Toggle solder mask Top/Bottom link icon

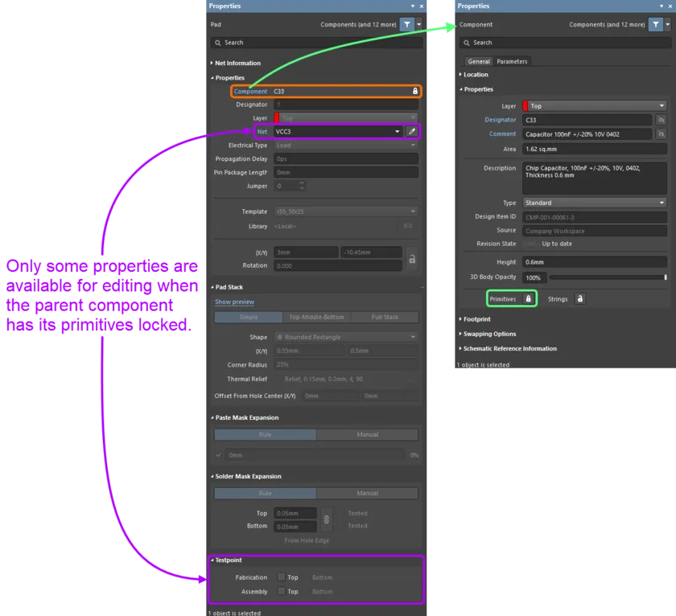[x=327, y=519]
